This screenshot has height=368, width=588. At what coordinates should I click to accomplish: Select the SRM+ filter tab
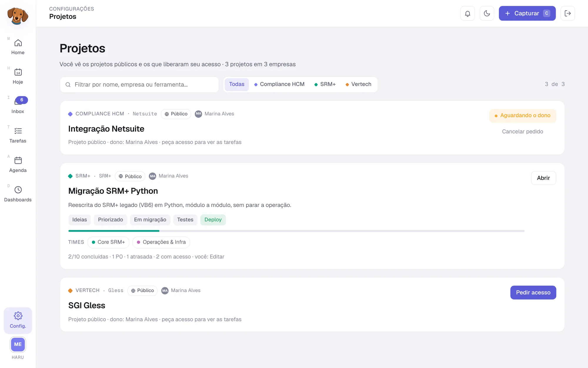coord(325,84)
